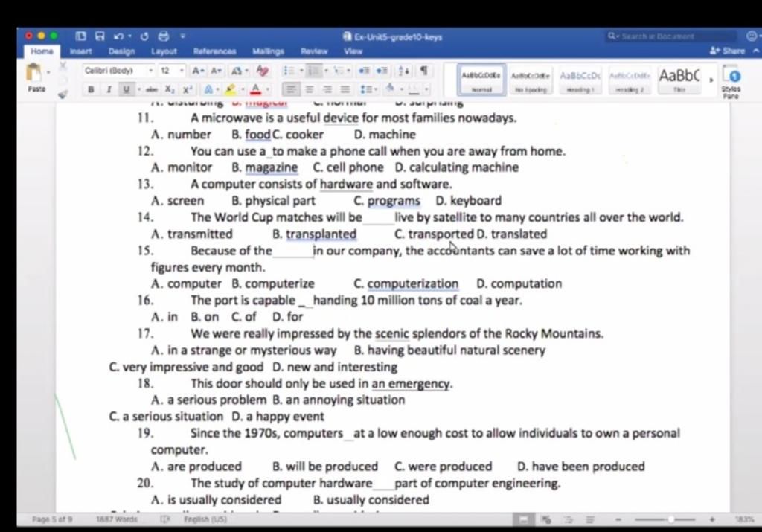Apply Superscript X2 formatting
The width and height of the screenshot is (762, 532).
click(x=188, y=89)
